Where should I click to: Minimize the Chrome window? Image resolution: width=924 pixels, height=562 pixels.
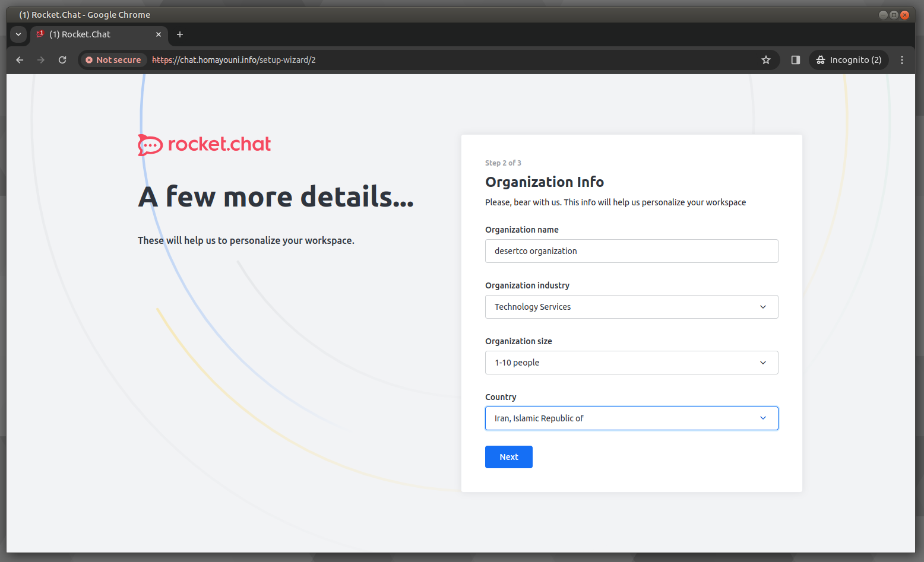tap(883, 15)
